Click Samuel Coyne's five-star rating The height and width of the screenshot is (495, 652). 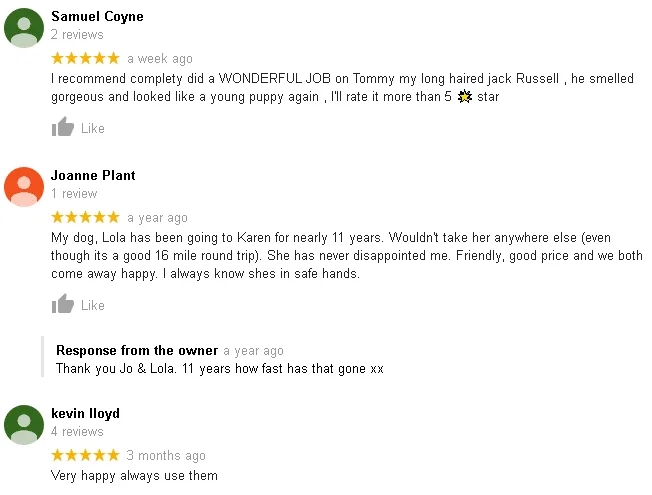click(x=85, y=59)
